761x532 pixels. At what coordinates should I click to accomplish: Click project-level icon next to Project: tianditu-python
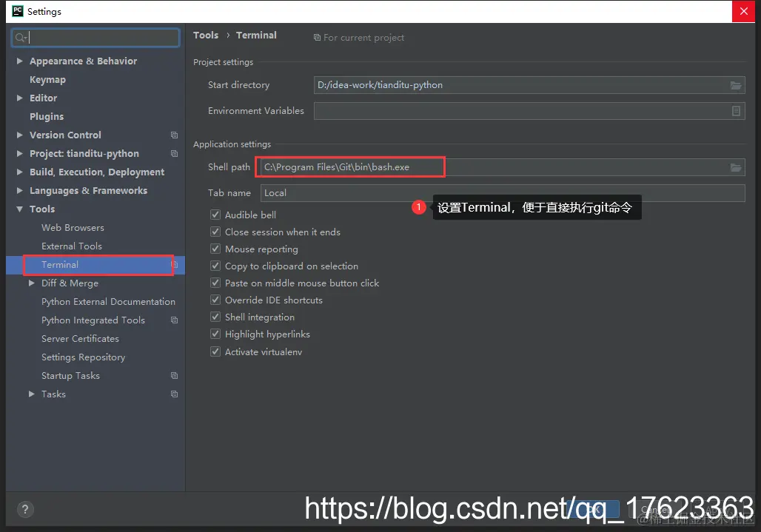point(174,154)
